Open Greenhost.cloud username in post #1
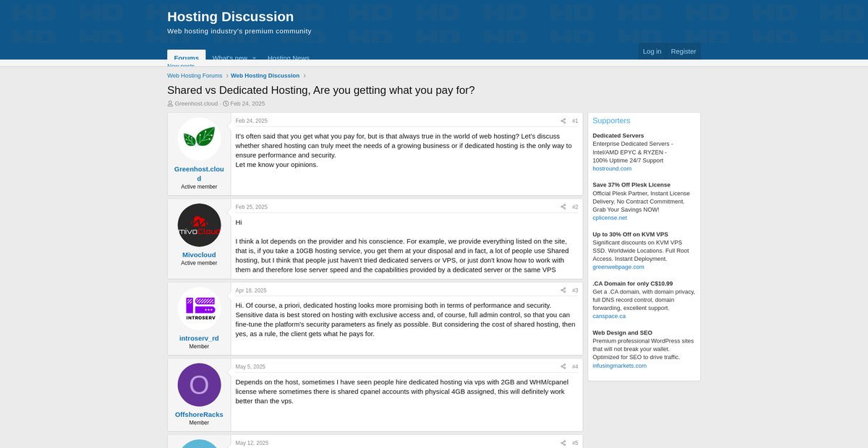868x448 pixels. tap(199, 173)
